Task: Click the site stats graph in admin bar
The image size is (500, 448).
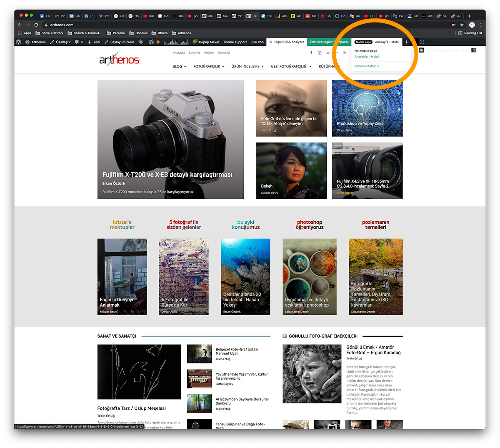Action: [177, 42]
